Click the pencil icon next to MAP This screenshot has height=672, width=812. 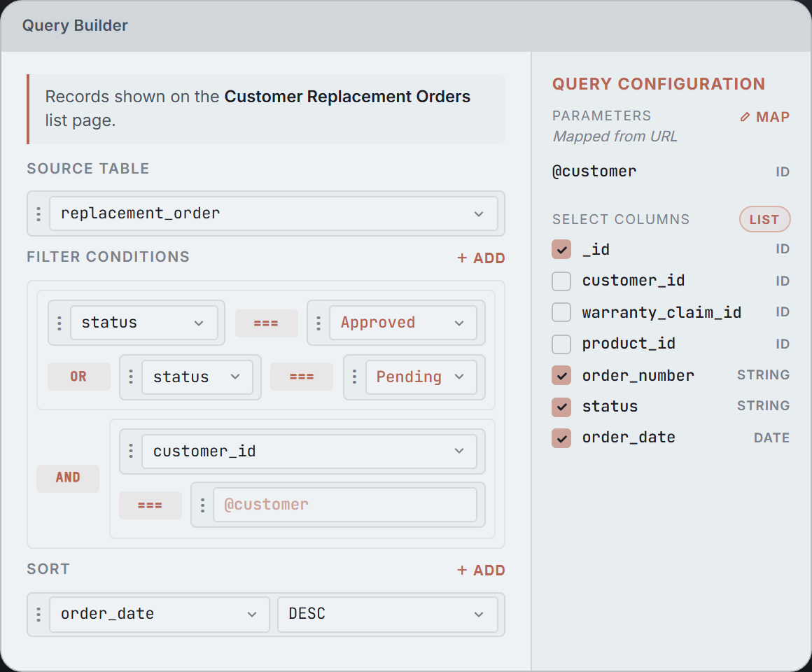745,117
